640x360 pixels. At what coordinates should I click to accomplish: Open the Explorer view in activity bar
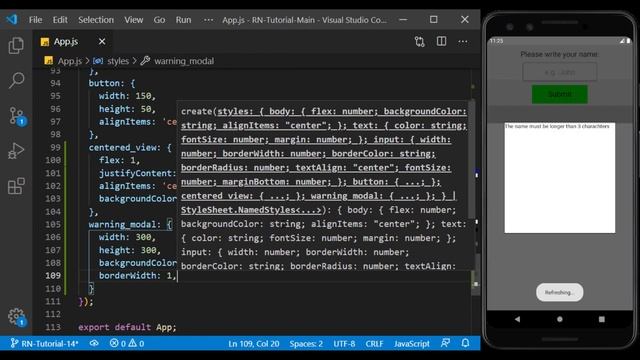coord(16,45)
